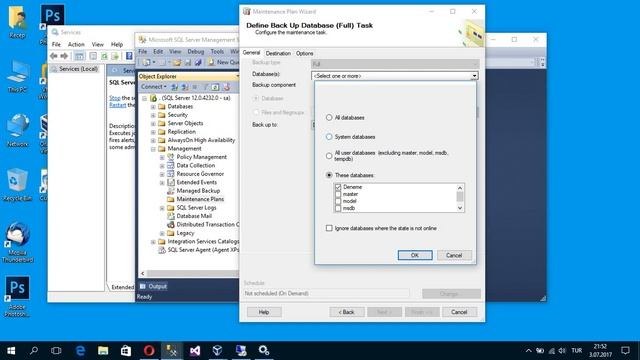The image size is (640, 360).
Task: Switch to the Destination tab
Action: [x=278, y=53]
